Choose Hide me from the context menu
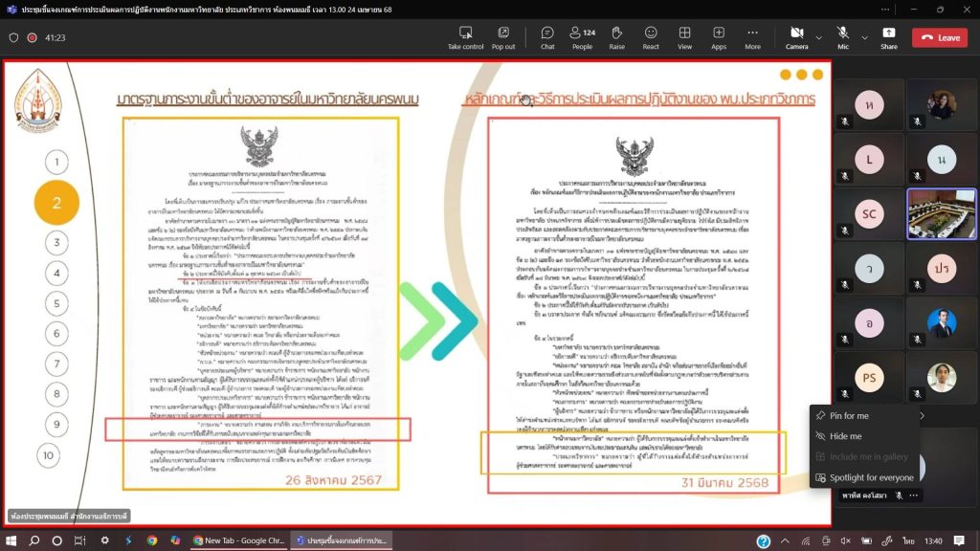Image resolution: width=980 pixels, height=551 pixels. pyautogui.click(x=845, y=436)
